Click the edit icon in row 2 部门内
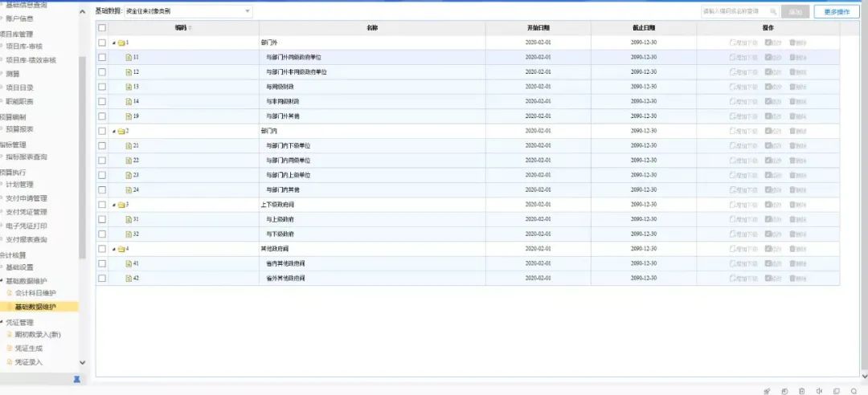 [x=769, y=131]
